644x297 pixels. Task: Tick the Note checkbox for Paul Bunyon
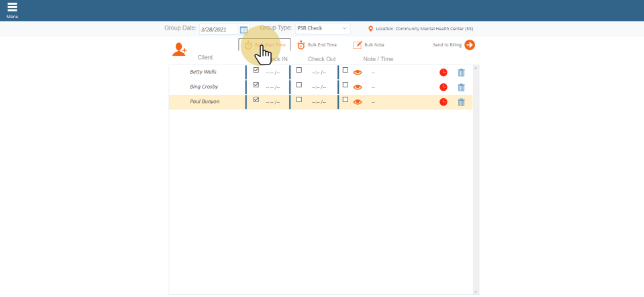pos(345,99)
